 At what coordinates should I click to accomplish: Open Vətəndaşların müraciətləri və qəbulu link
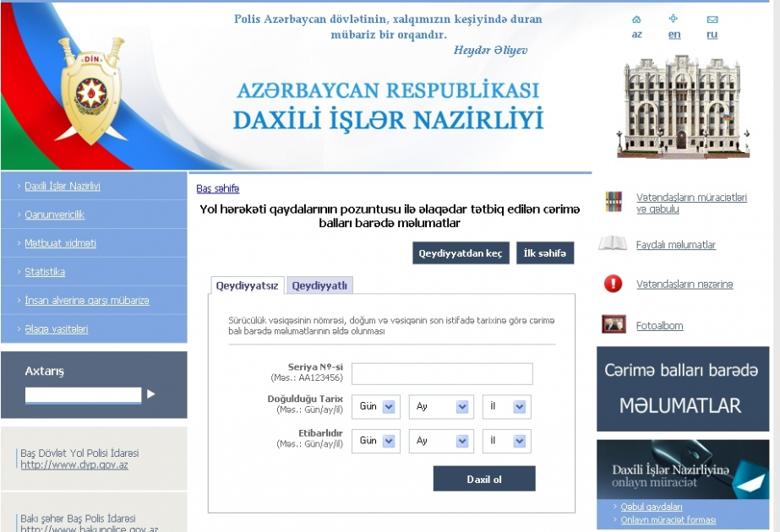tap(691, 203)
